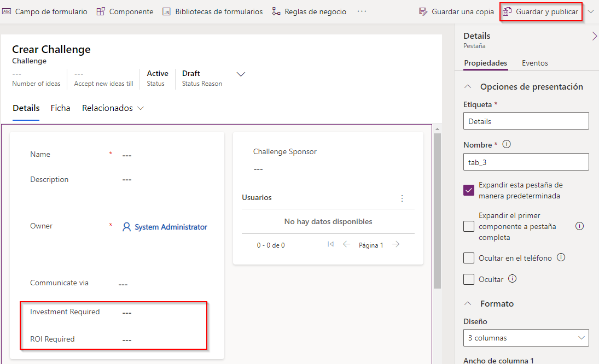Click the Etiqueta input field

(526, 121)
